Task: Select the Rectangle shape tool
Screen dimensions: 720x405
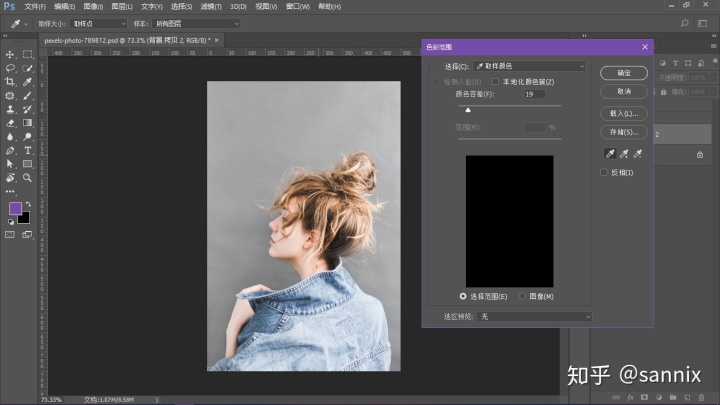Action: point(28,164)
